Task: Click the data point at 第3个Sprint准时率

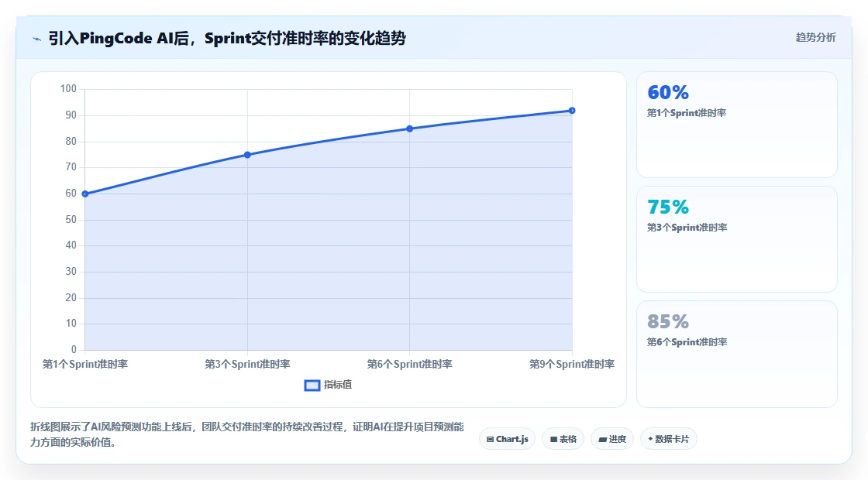Action: pyautogui.click(x=247, y=155)
